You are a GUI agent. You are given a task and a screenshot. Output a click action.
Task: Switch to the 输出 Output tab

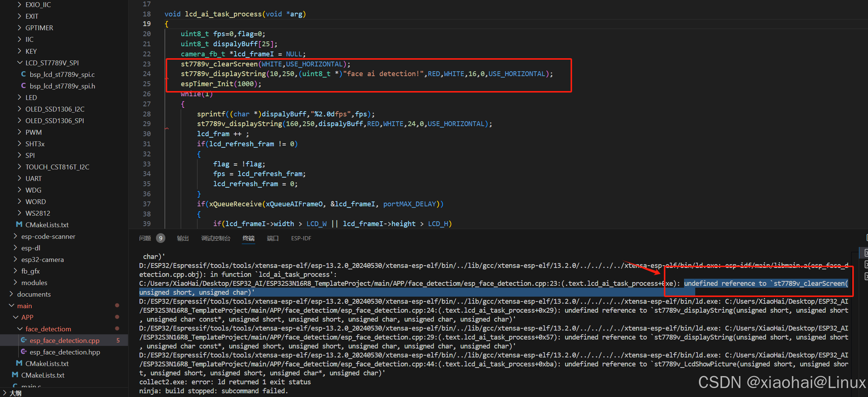pos(182,238)
